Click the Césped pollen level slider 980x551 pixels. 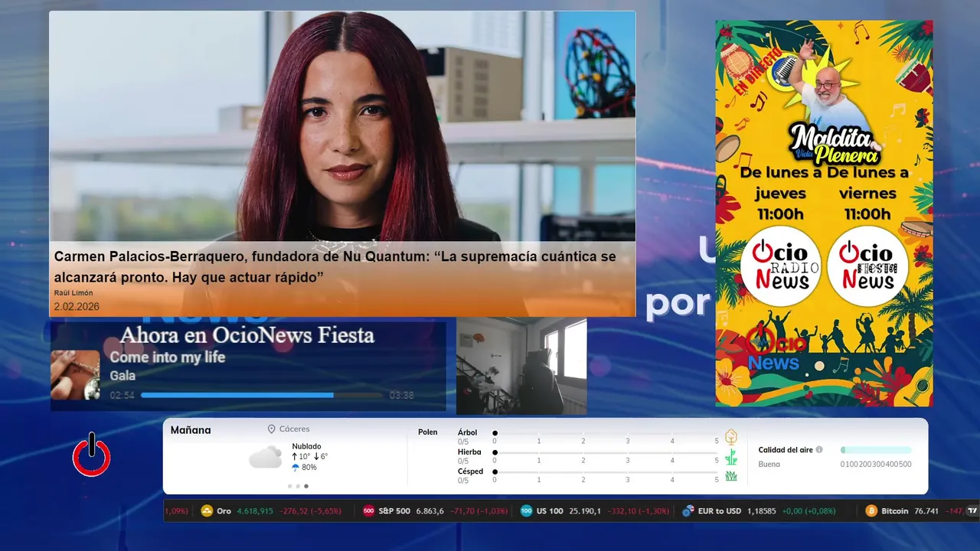pyautogui.click(x=606, y=471)
